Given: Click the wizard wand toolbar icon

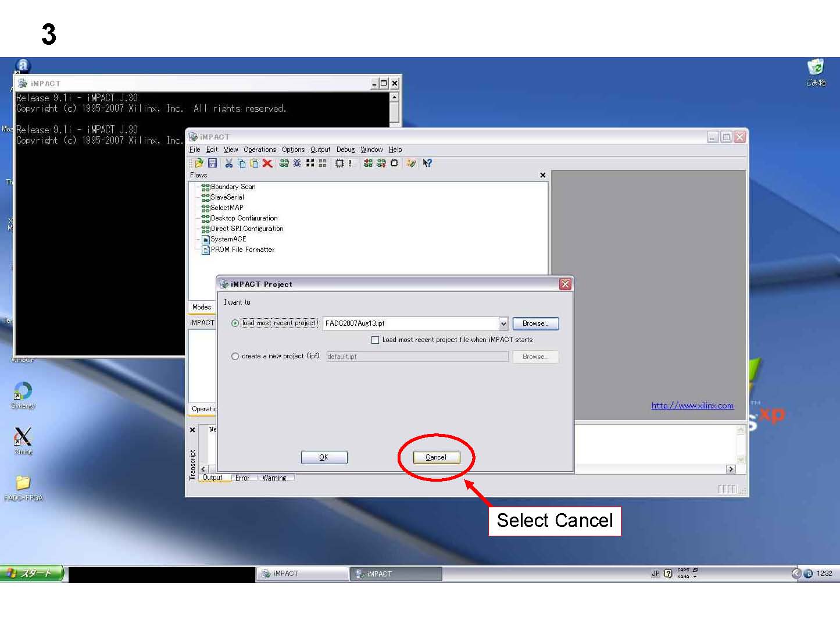Looking at the screenshot, I should tap(411, 163).
